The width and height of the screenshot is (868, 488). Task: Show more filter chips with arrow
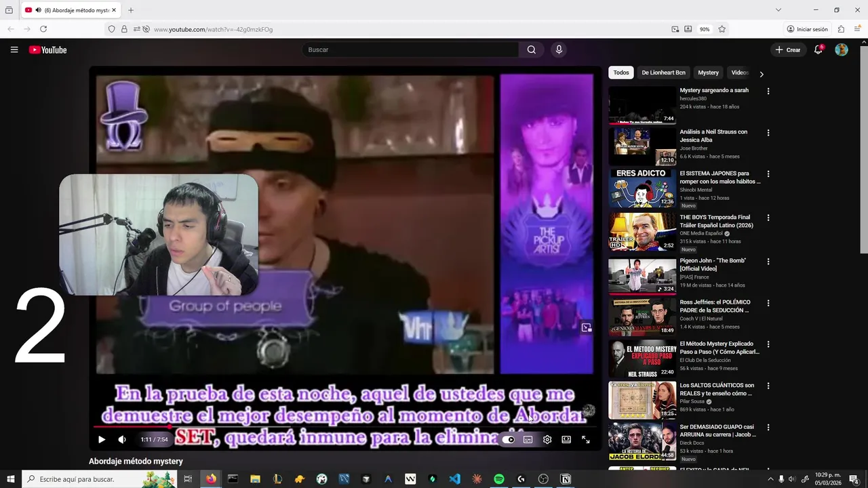tap(761, 74)
